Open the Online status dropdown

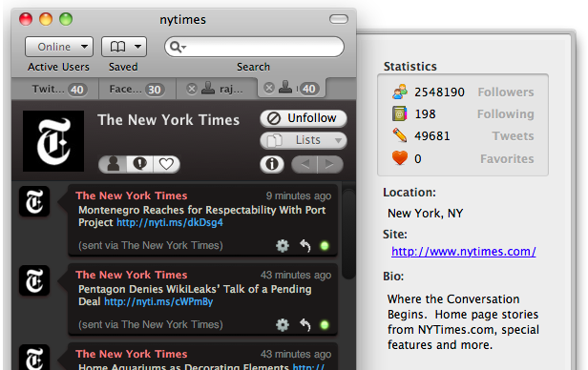(59, 47)
